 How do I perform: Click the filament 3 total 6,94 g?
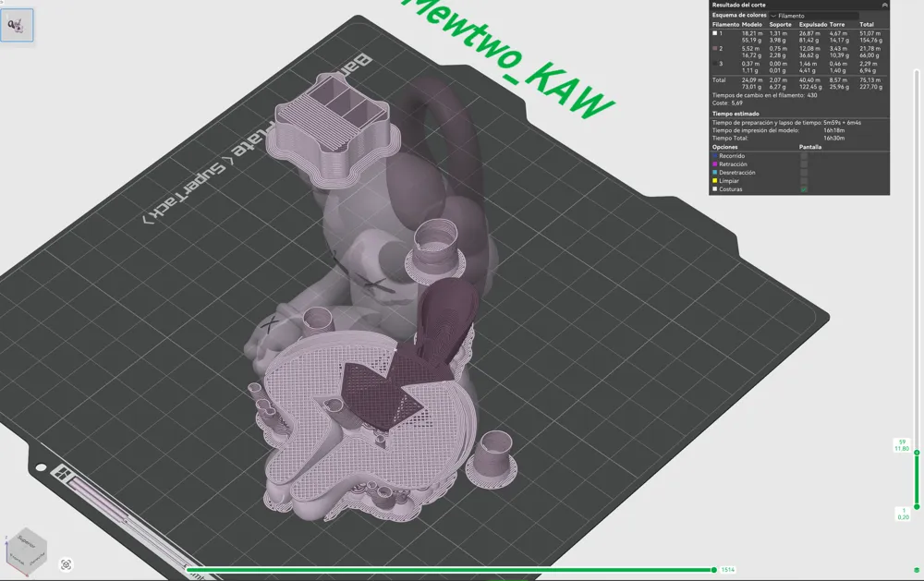[x=868, y=70]
